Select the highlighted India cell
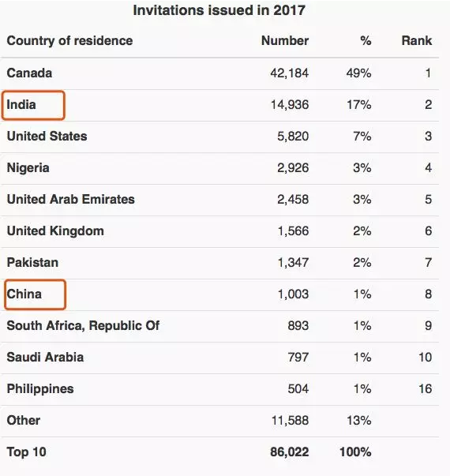Image resolution: width=450 pixels, height=476 pixels. pyautogui.click(x=33, y=105)
